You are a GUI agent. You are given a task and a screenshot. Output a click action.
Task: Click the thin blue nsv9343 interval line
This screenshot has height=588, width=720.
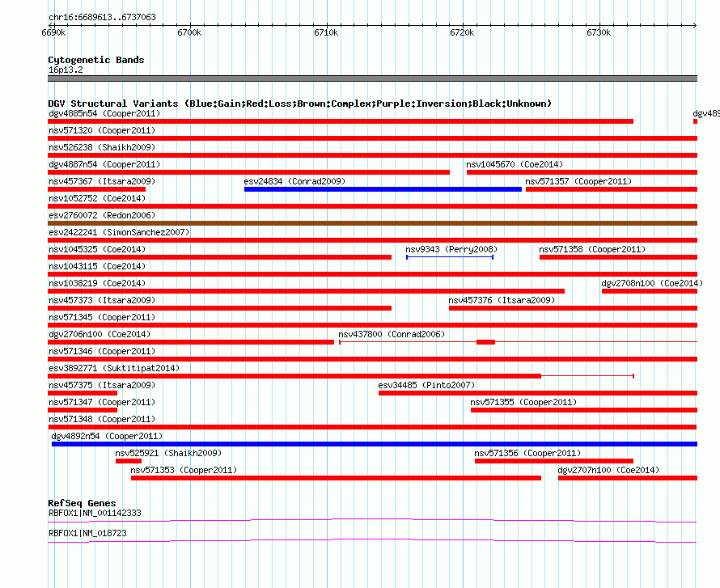click(x=450, y=257)
